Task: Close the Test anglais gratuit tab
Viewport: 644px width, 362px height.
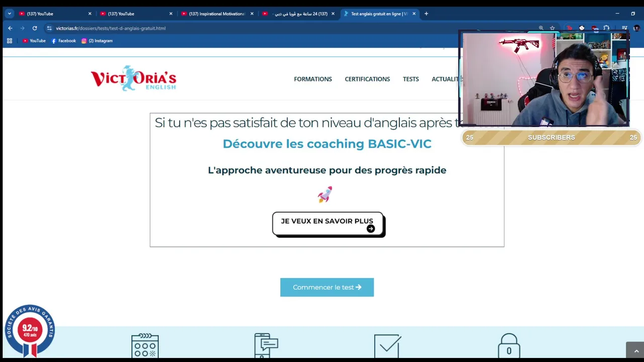Action: pyautogui.click(x=414, y=14)
